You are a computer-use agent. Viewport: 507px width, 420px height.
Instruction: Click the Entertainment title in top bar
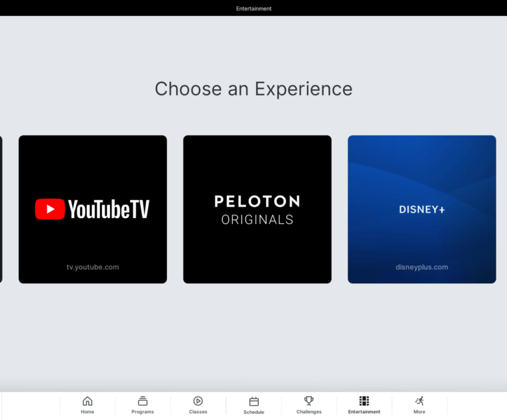coord(253,9)
